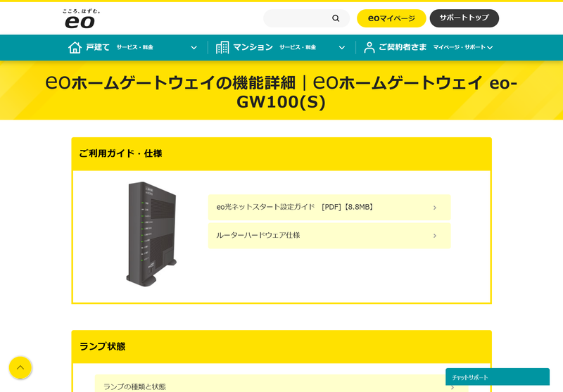Viewport: 563px width, 392px height.
Task: Click arrow on ルーターハードウェア仕様 row
Action: (435, 236)
